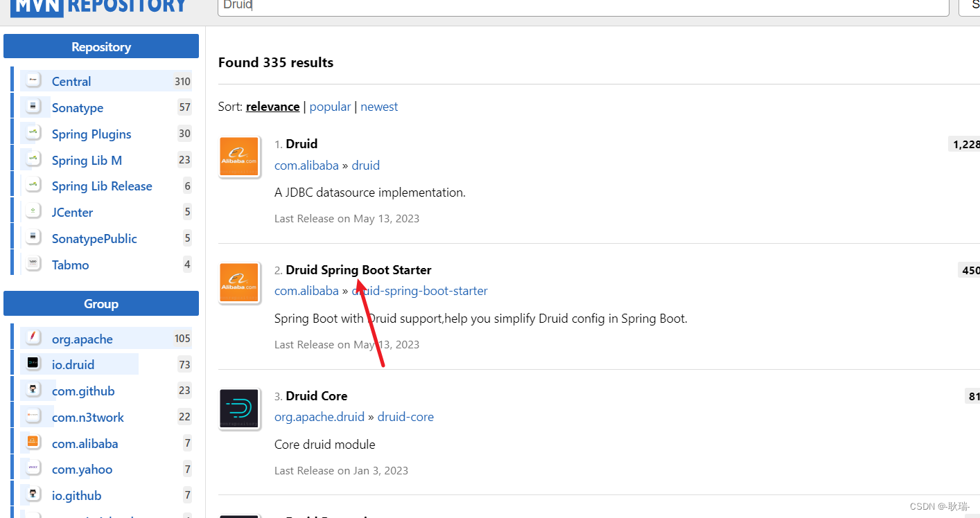980x518 pixels.
Task: Filter by Spring Lib Release repository
Action: pyautogui.click(x=102, y=186)
